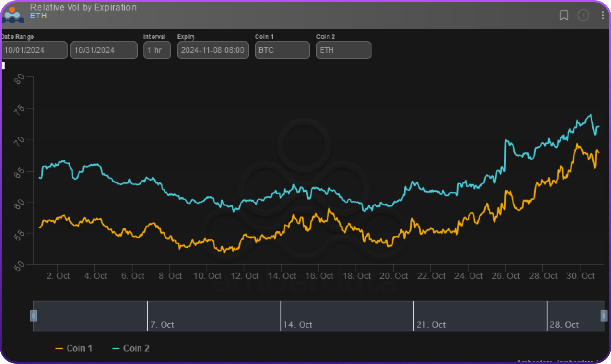Click the ETH subtitle link in header
Screen dimensions: 611x364
pos(38,16)
